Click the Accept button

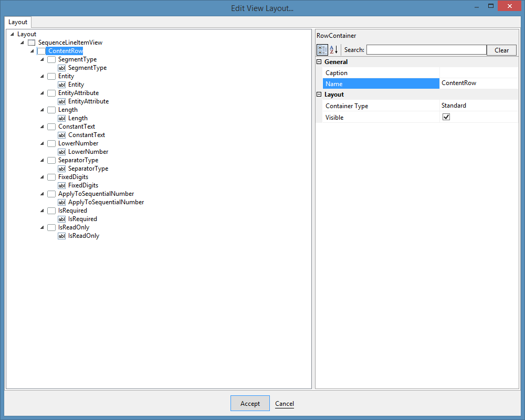pos(250,403)
